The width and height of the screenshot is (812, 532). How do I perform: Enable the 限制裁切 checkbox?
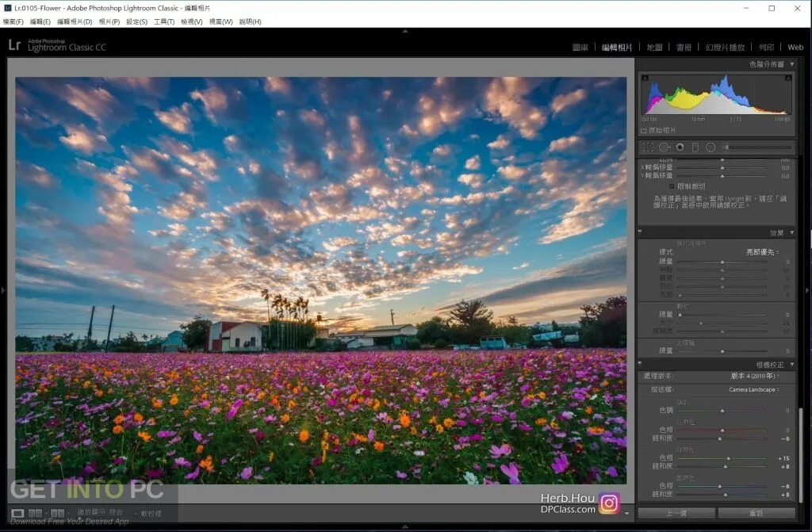pos(672,186)
